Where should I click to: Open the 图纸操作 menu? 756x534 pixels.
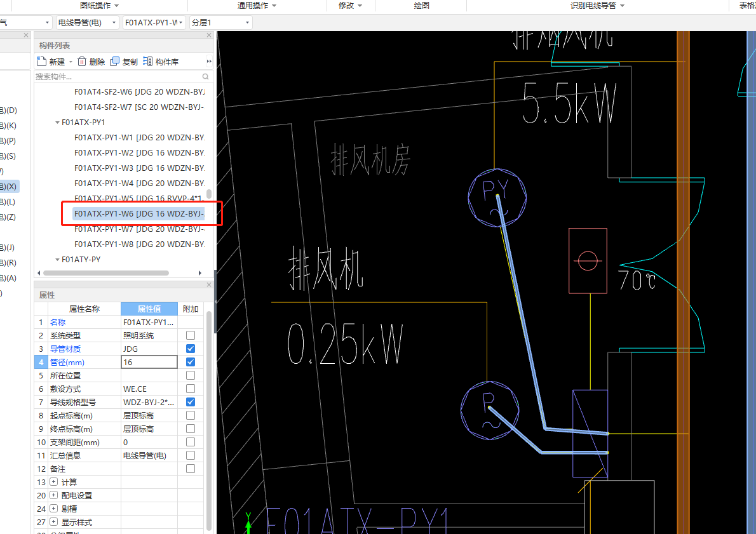pos(99,5)
